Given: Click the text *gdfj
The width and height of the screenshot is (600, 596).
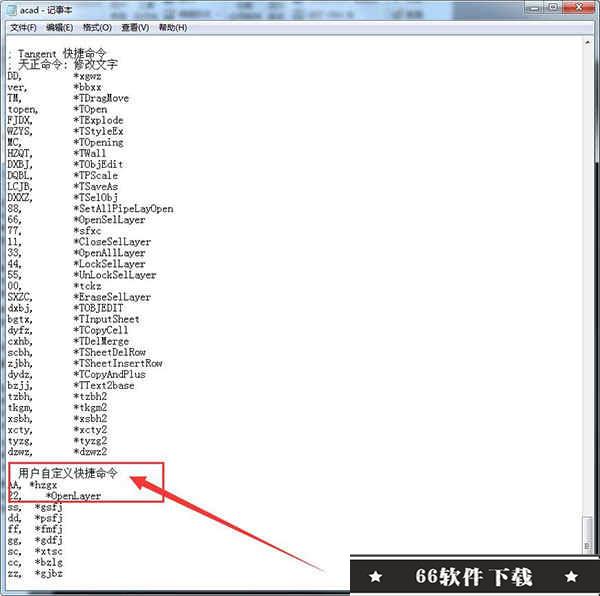Looking at the screenshot, I should (x=49, y=541).
